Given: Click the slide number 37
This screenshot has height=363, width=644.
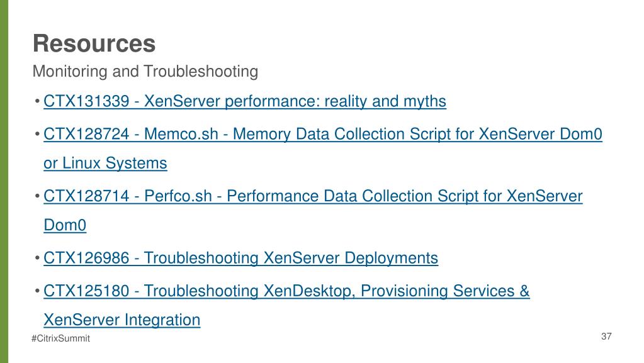Looking at the screenshot, I should click(606, 337).
